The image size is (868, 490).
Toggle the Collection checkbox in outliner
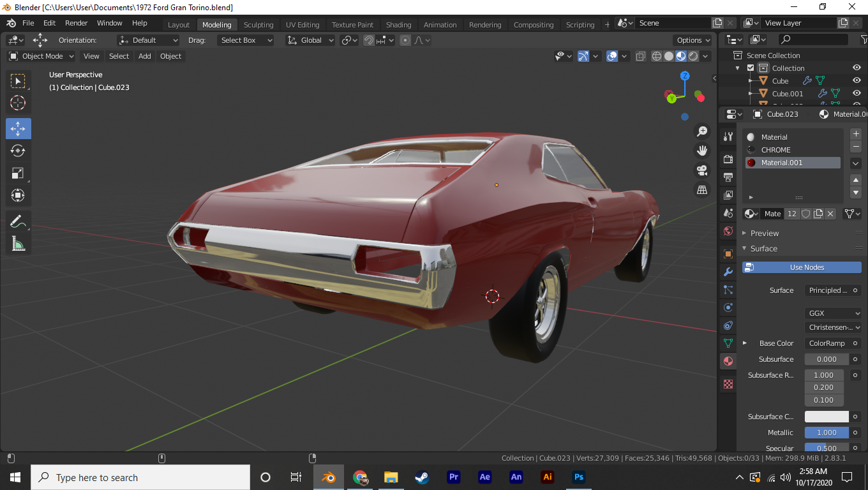[751, 68]
